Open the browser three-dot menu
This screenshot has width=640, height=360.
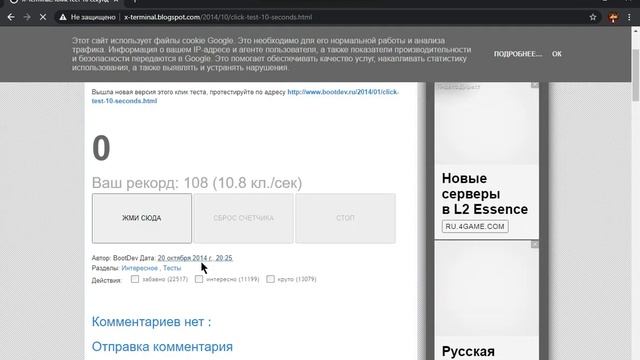(629, 17)
